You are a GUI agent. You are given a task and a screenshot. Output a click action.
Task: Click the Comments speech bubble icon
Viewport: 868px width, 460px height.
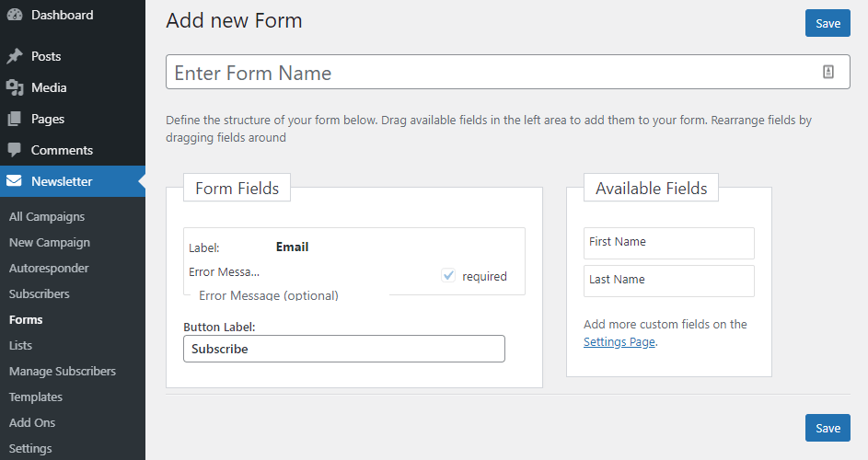(x=14, y=150)
